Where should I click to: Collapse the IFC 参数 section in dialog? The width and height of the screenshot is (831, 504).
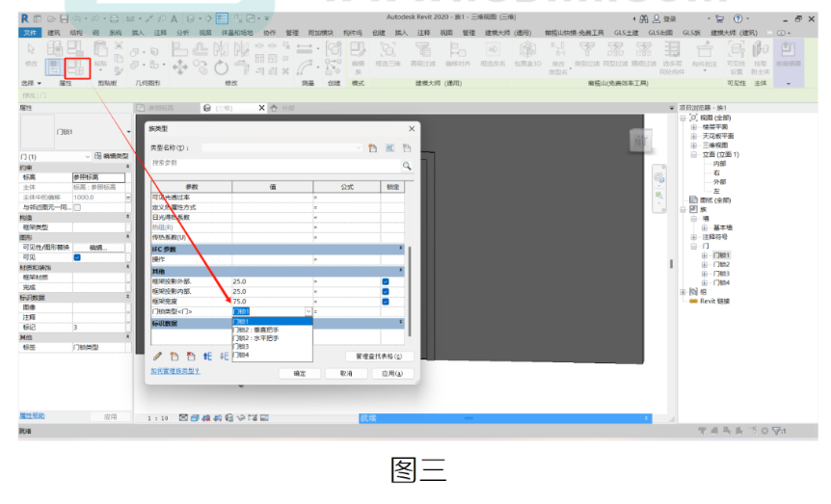click(x=401, y=248)
